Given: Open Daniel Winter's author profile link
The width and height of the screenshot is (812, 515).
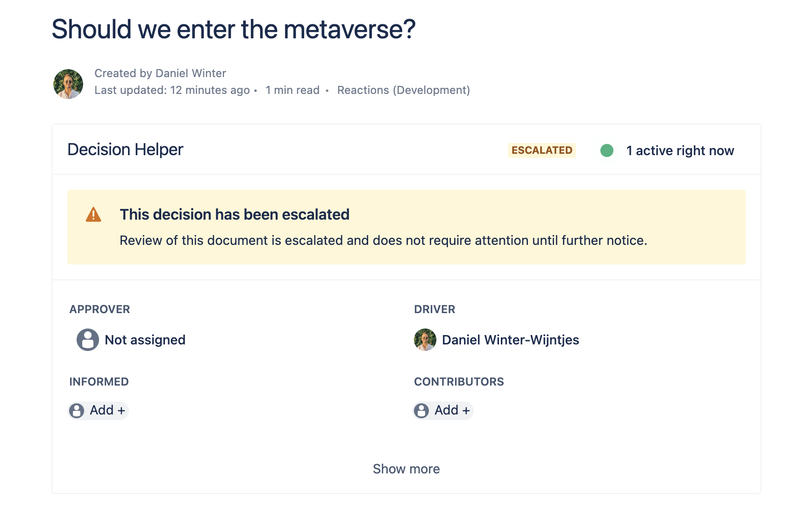Looking at the screenshot, I should click(x=191, y=73).
